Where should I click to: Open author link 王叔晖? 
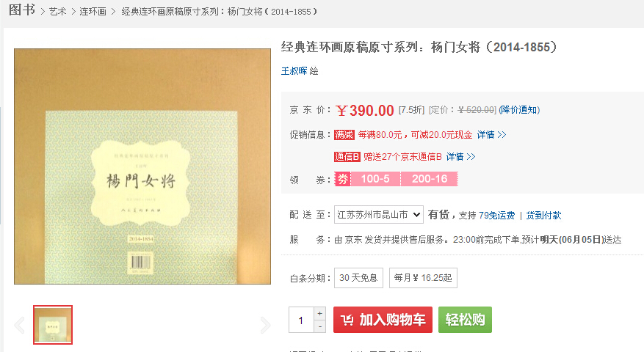[x=294, y=71]
